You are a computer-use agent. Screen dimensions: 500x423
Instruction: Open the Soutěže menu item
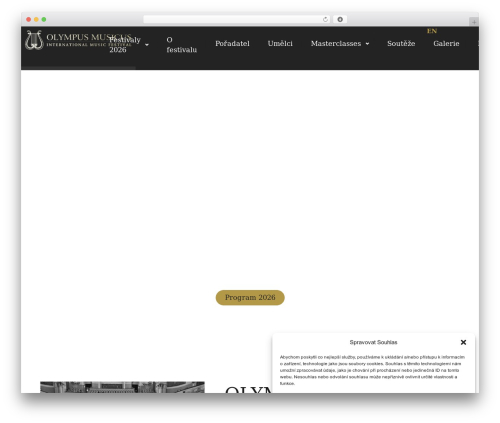(x=401, y=44)
